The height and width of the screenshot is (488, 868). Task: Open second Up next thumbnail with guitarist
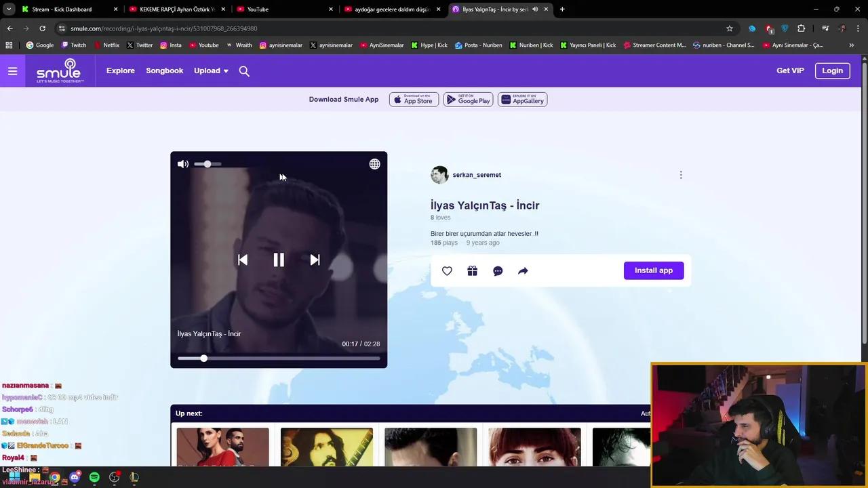(327, 447)
